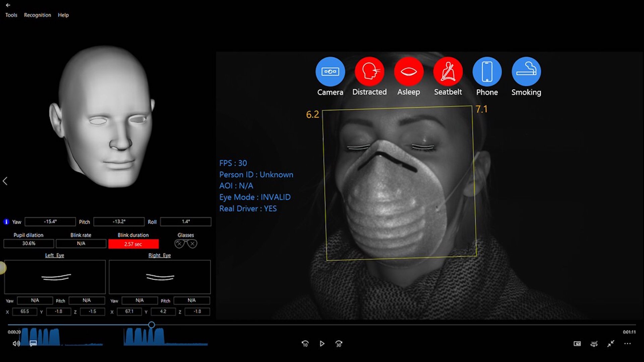Open the more options ellipsis menu
Viewport: 644px width, 362px height.
point(628,344)
